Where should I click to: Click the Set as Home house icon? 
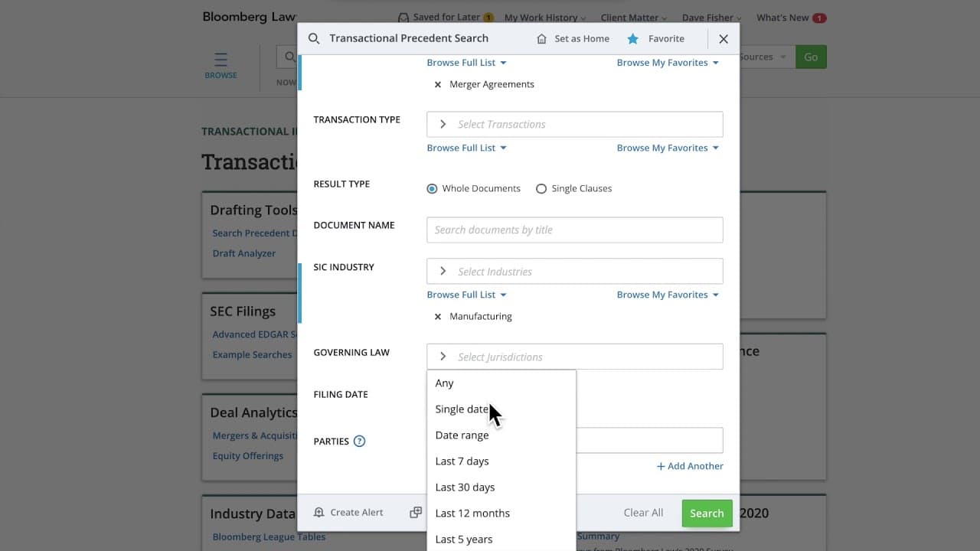point(542,39)
